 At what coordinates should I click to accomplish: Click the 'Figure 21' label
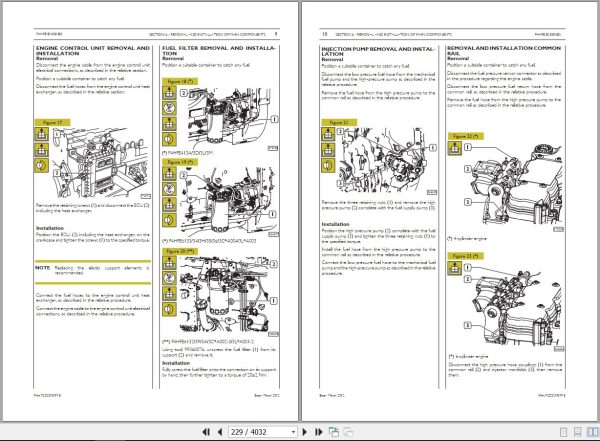[339, 122]
